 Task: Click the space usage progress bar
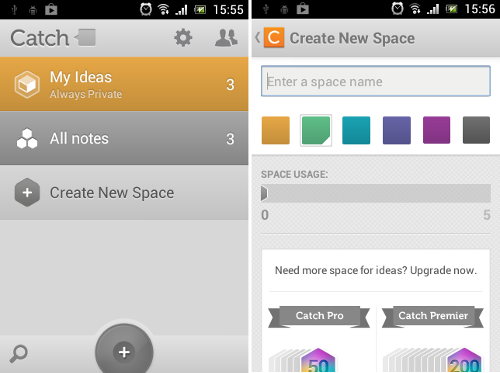[x=376, y=193]
